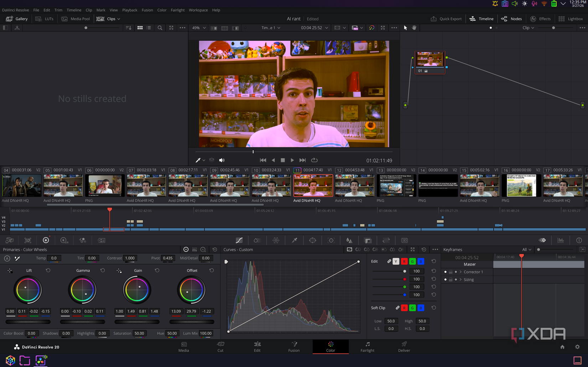
Task: Select clip 13 thumbnail in the timeline
Action: coord(396,185)
